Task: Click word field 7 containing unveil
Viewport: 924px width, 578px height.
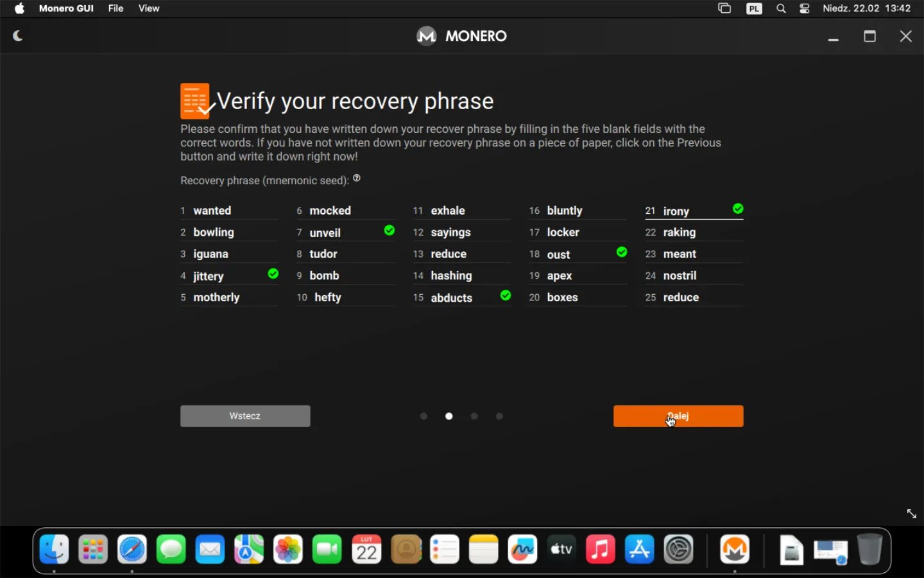Action: coord(345,232)
